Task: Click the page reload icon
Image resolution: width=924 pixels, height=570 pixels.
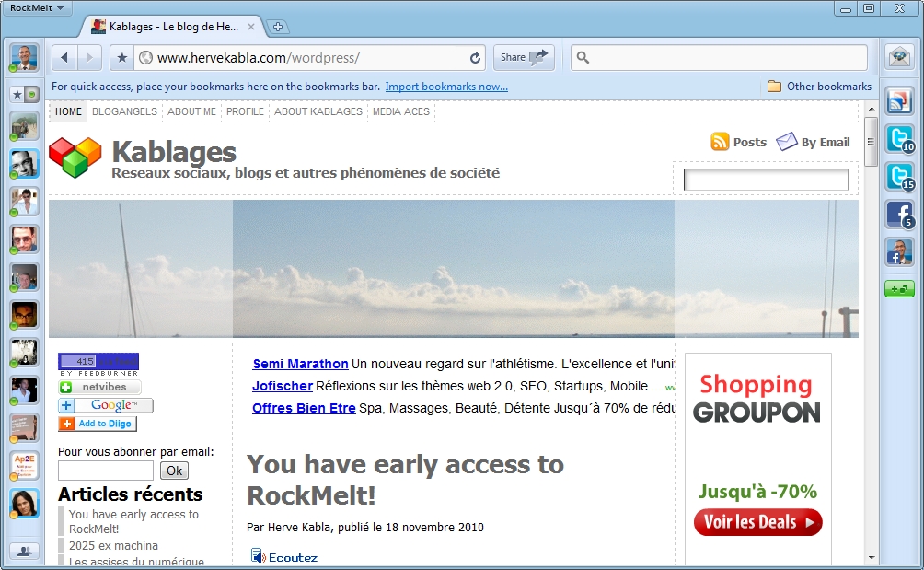Action: point(475,58)
